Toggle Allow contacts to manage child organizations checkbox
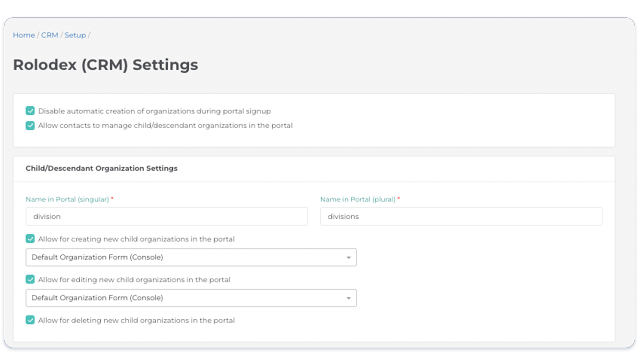Viewport: 638px width, 364px height. pos(30,126)
